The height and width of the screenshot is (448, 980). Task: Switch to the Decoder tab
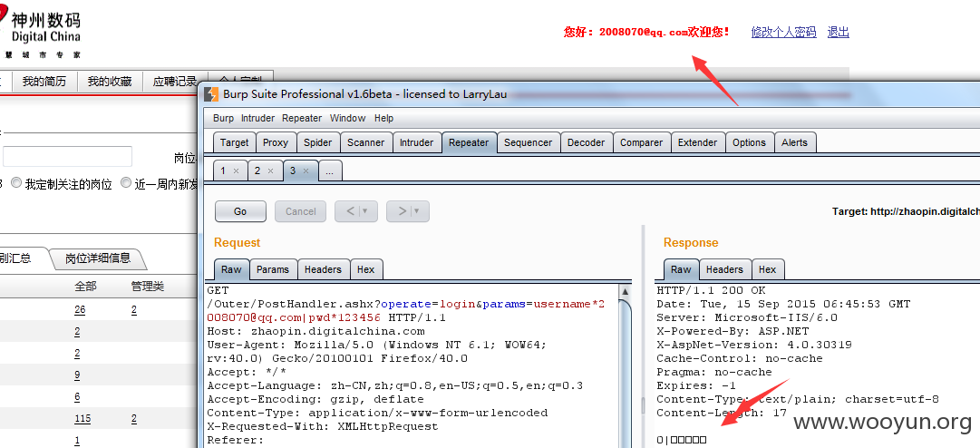[x=587, y=142]
